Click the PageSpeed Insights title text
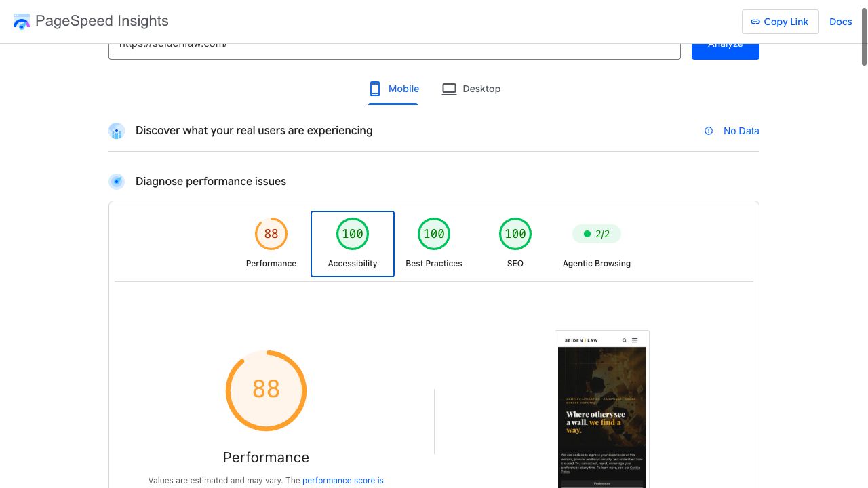868x488 pixels. (102, 21)
